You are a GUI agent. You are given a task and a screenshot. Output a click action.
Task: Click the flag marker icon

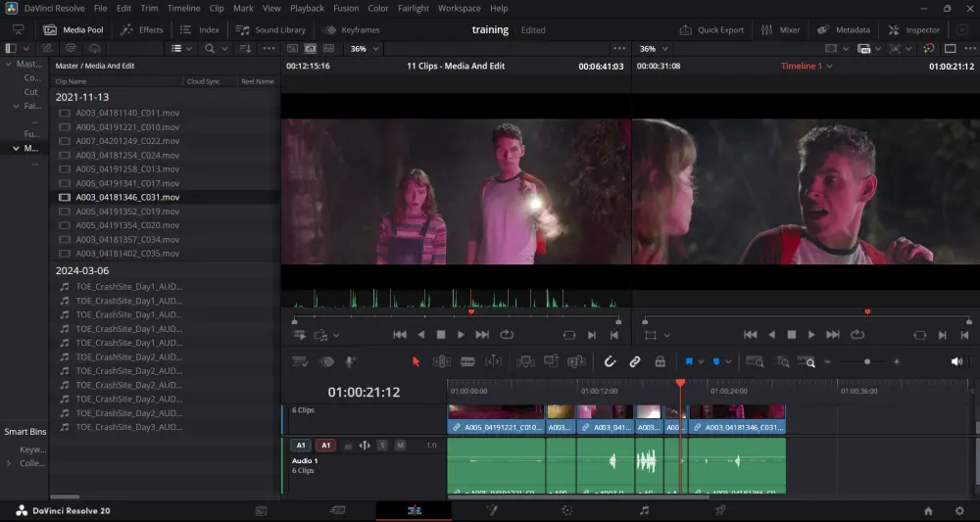point(689,361)
